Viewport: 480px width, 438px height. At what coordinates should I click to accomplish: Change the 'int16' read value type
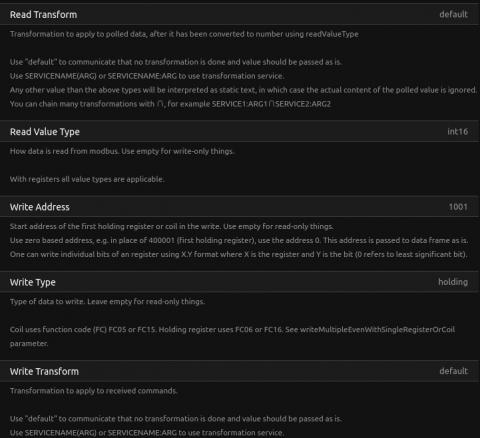(457, 132)
